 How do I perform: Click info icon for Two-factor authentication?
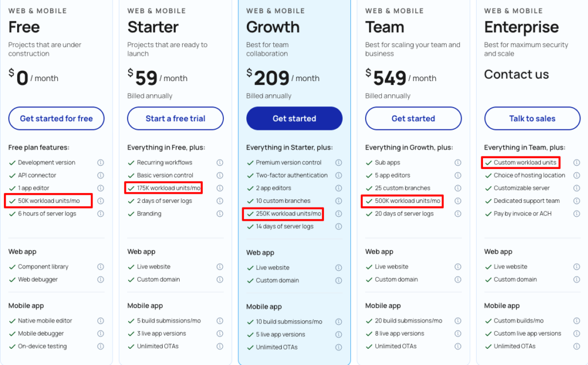[x=339, y=175]
